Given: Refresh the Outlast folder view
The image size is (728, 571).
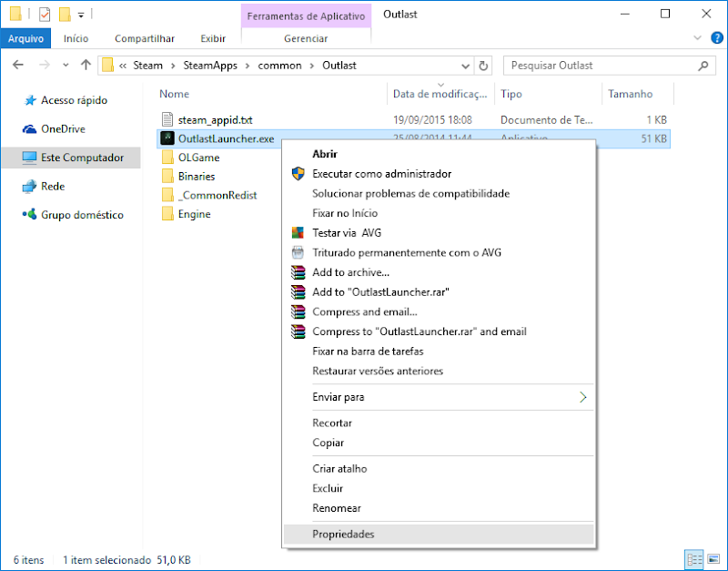Looking at the screenshot, I should [483, 66].
